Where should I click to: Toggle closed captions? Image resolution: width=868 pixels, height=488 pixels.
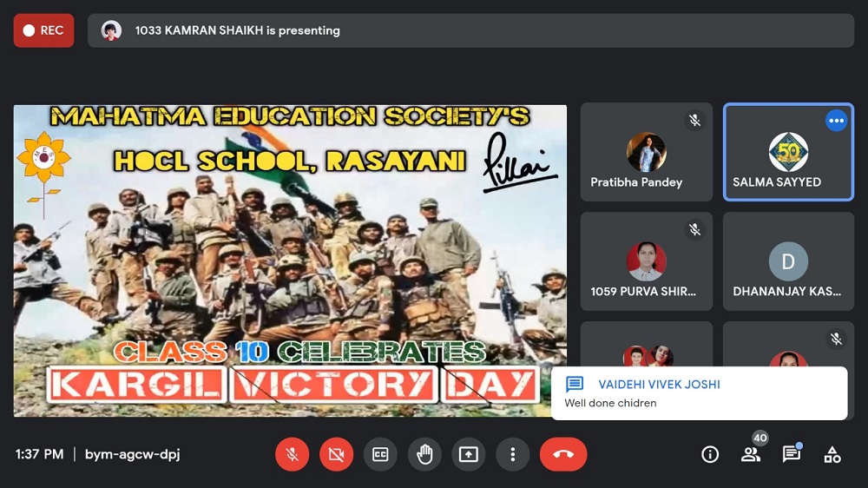380,454
